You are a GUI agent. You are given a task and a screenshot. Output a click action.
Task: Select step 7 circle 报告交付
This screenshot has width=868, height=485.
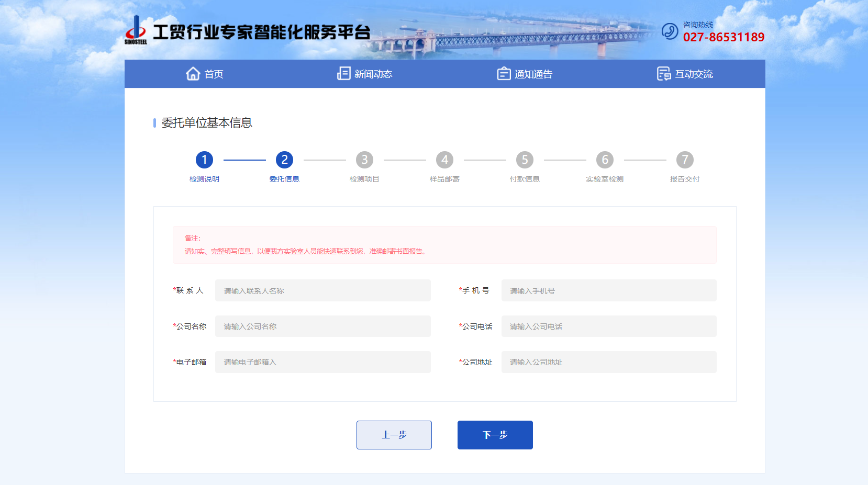click(x=685, y=160)
